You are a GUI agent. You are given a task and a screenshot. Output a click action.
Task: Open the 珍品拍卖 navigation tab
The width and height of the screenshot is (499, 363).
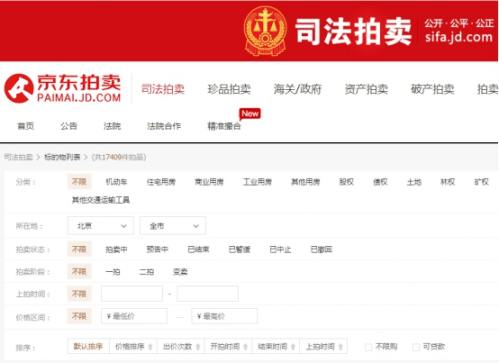tap(229, 89)
